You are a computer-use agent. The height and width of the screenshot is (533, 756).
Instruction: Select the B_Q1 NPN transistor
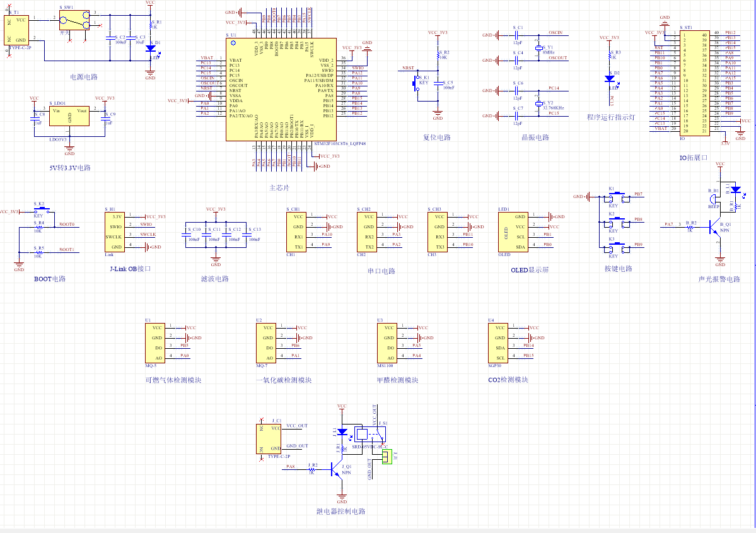(715, 228)
